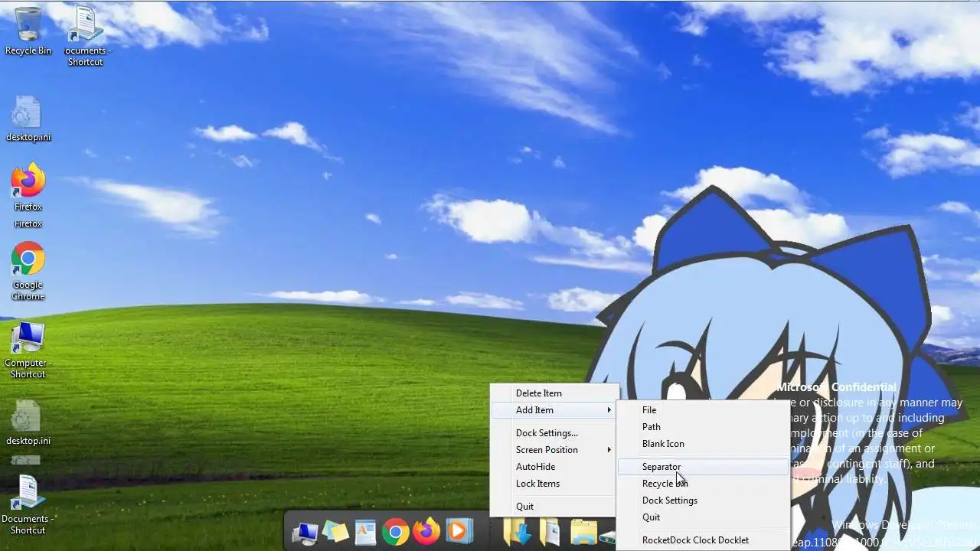Open Windows Explorer libraries folder in dock
The height and width of the screenshot is (551, 980).
[x=583, y=533]
